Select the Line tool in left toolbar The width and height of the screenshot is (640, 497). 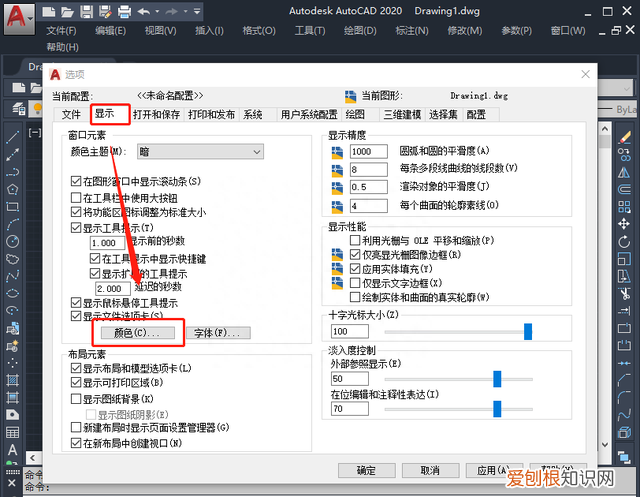point(13,137)
